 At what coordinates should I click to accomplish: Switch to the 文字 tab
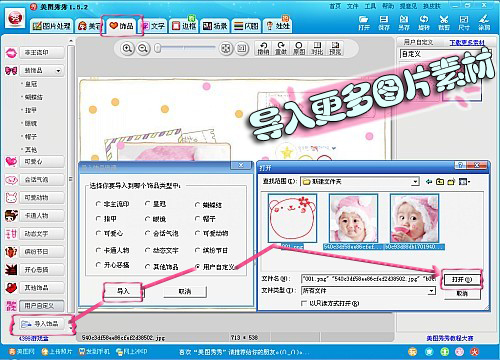[x=154, y=26]
